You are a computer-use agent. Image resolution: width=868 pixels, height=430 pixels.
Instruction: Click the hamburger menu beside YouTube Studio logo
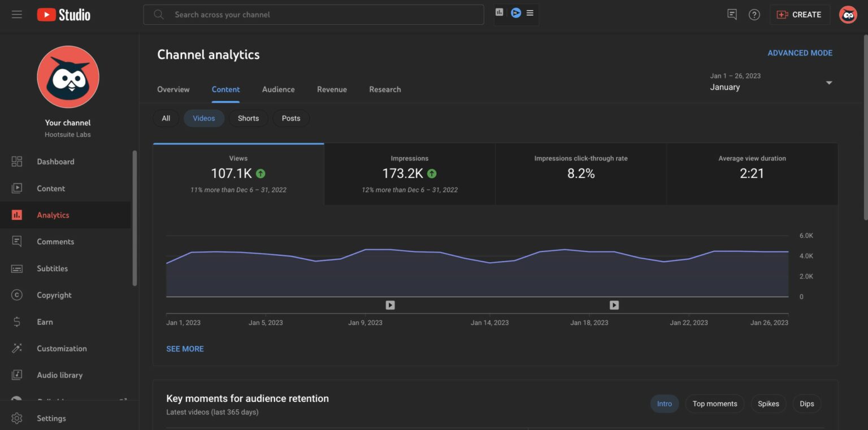17,14
